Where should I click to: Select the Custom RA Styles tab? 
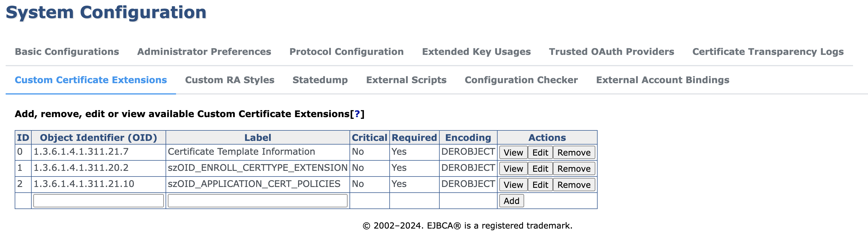coord(230,80)
